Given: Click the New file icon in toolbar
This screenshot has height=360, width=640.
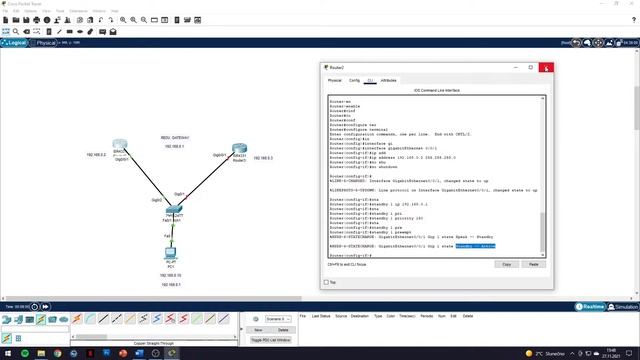Looking at the screenshot, I should 6,20.
